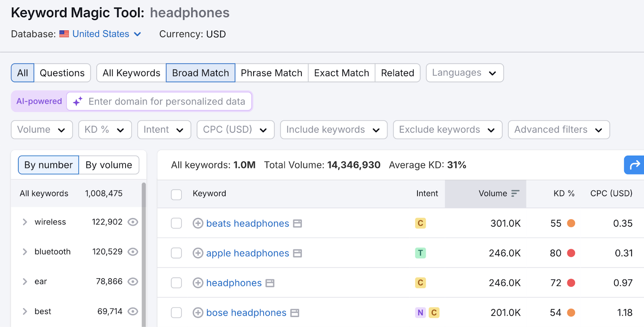Click the AI-powered sparkle icon
Image resolution: width=644 pixels, height=327 pixels.
(78, 101)
